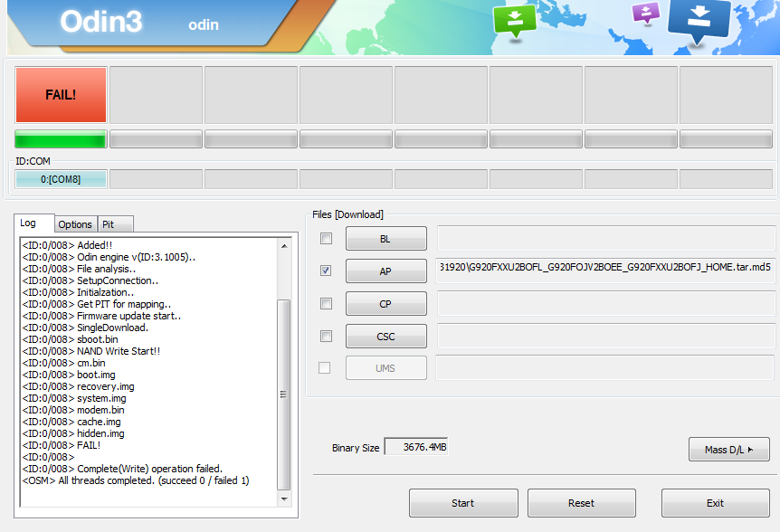
Task: Click the red FAIL! status box
Action: point(61,95)
